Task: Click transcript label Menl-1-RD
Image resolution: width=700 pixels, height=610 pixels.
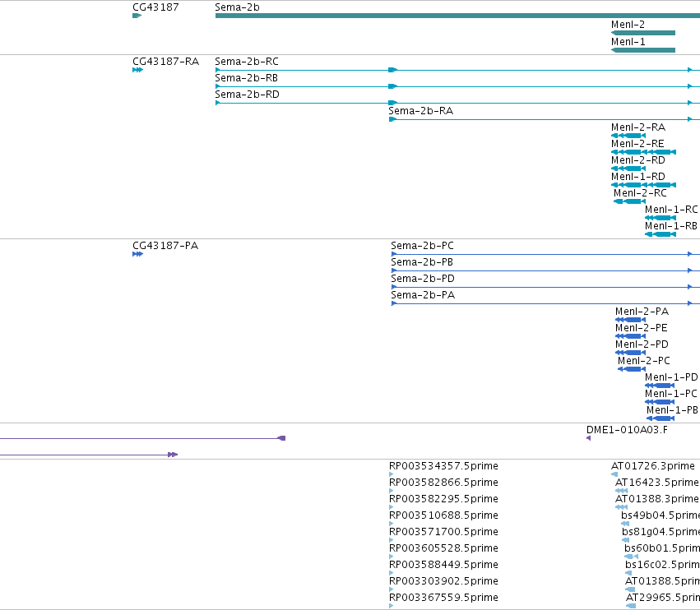Action: coord(638,177)
